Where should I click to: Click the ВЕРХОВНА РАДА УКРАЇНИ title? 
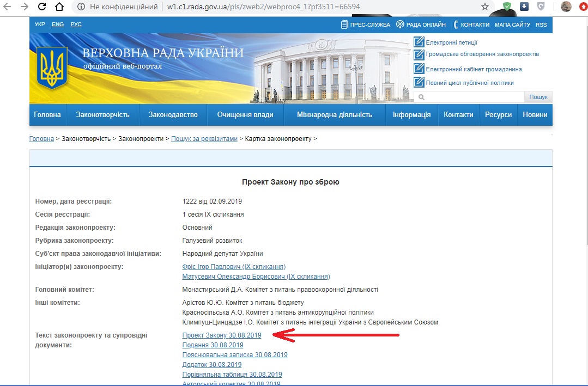(163, 53)
